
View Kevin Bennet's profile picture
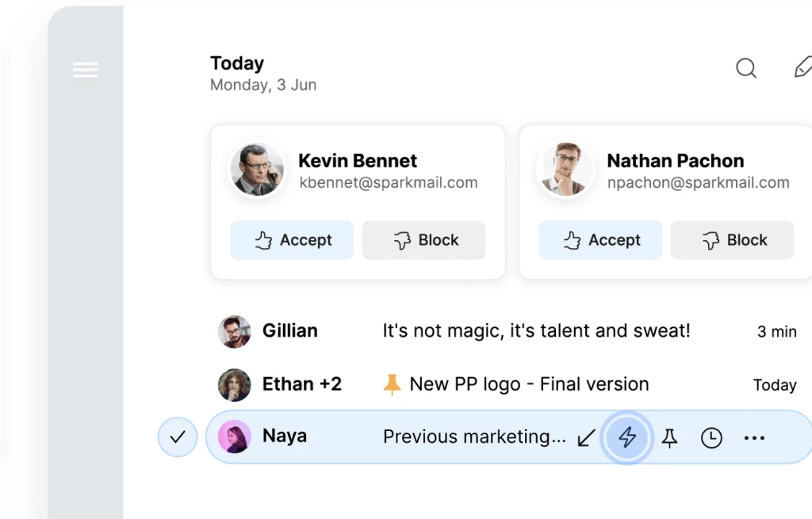point(257,168)
